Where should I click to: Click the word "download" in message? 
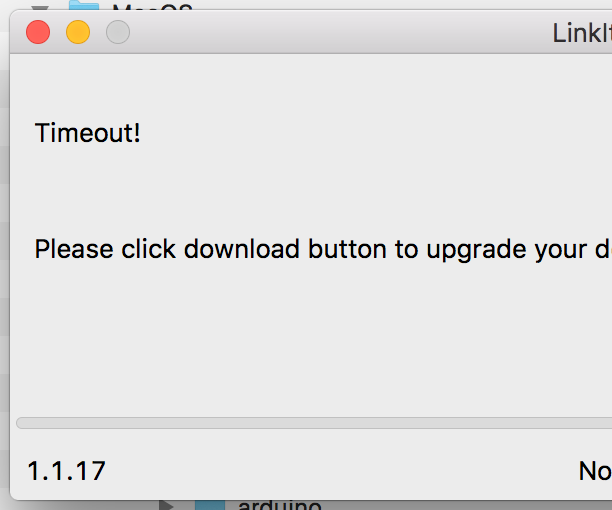click(241, 249)
